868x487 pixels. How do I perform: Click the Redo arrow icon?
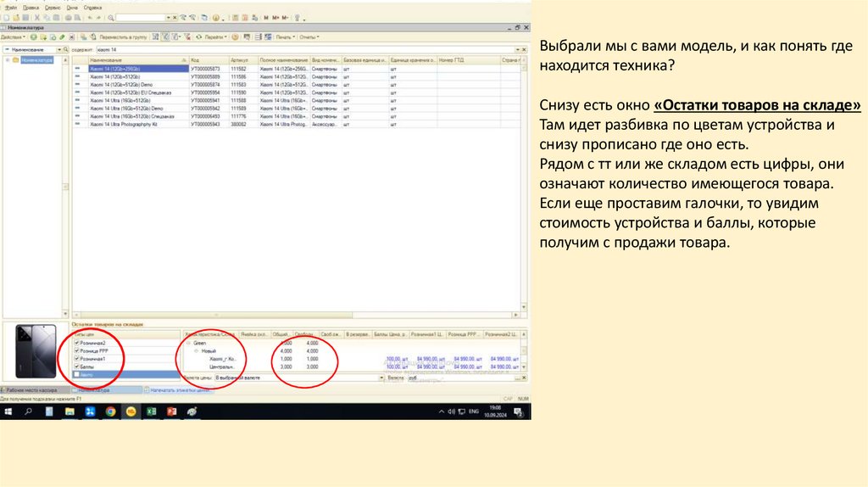point(98,18)
